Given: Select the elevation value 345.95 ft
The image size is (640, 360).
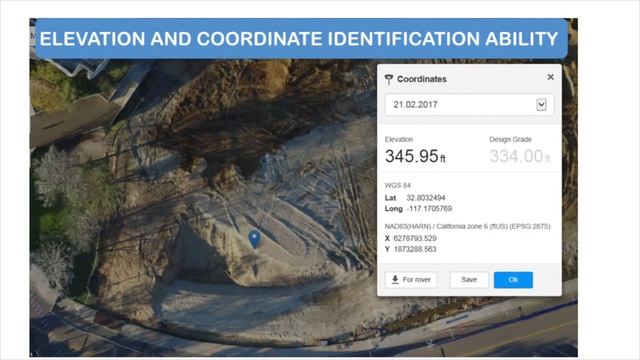Looking at the screenshot, I should click(415, 156).
